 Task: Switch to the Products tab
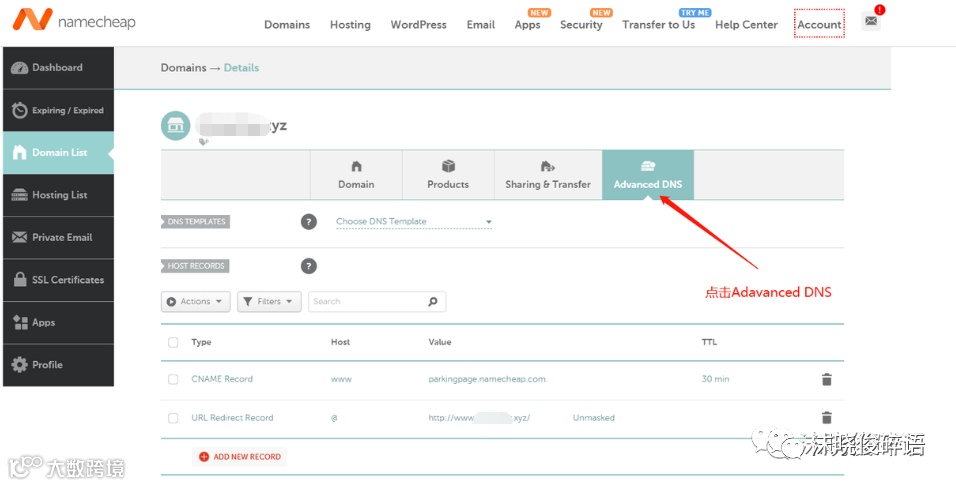point(448,175)
